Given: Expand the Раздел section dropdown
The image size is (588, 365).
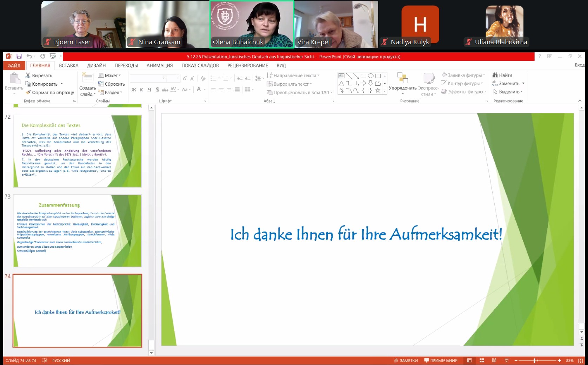Looking at the screenshot, I should pos(111,92).
